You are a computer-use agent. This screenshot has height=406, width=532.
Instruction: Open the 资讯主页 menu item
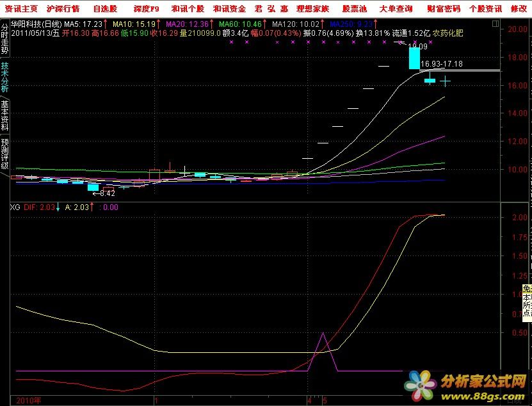tap(21, 8)
